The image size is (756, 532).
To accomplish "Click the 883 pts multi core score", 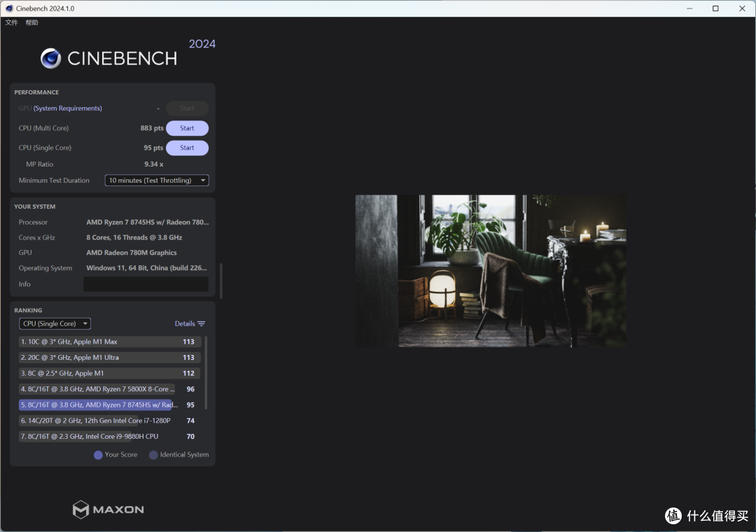I will pos(152,128).
